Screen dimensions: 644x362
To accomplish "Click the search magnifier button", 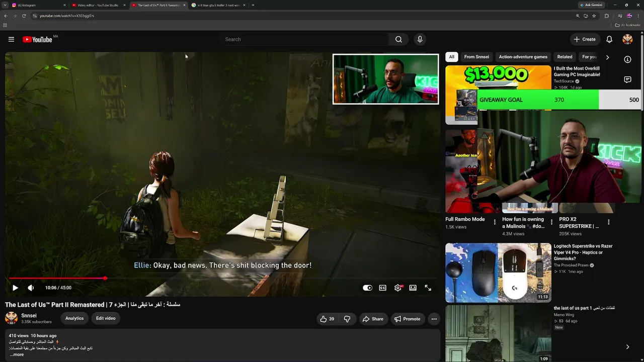I will tap(398, 39).
